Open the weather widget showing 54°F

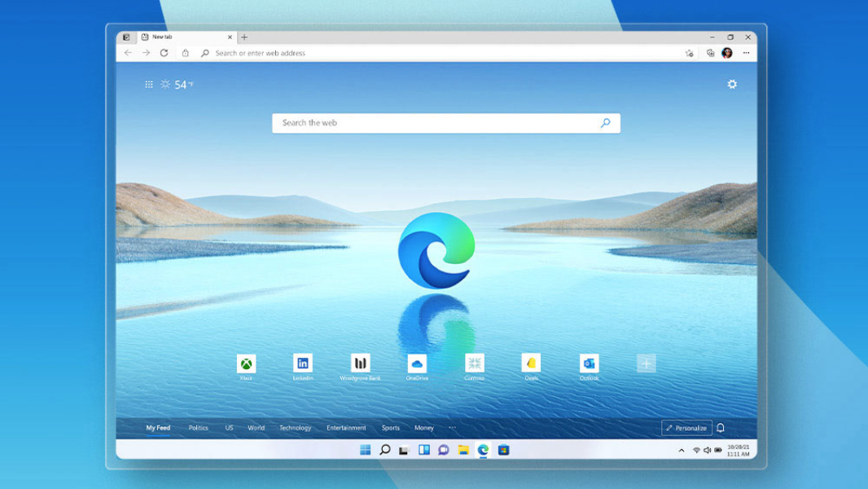pyautogui.click(x=178, y=85)
